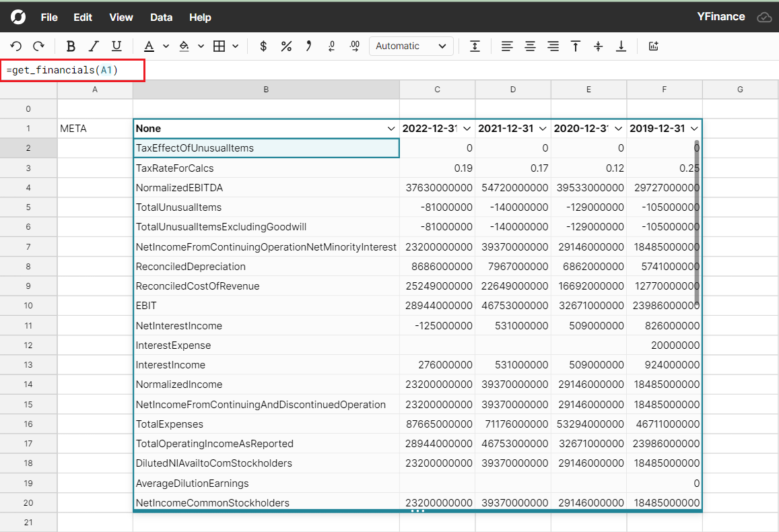Toggle underline formatting
Screen dimensions: 779x532
(115, 46)
